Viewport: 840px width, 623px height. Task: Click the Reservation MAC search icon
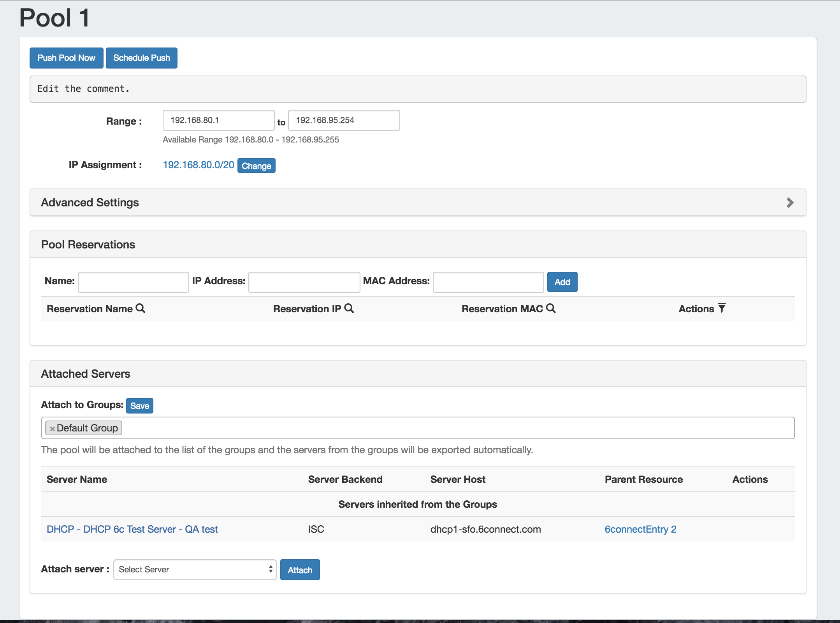551,308
